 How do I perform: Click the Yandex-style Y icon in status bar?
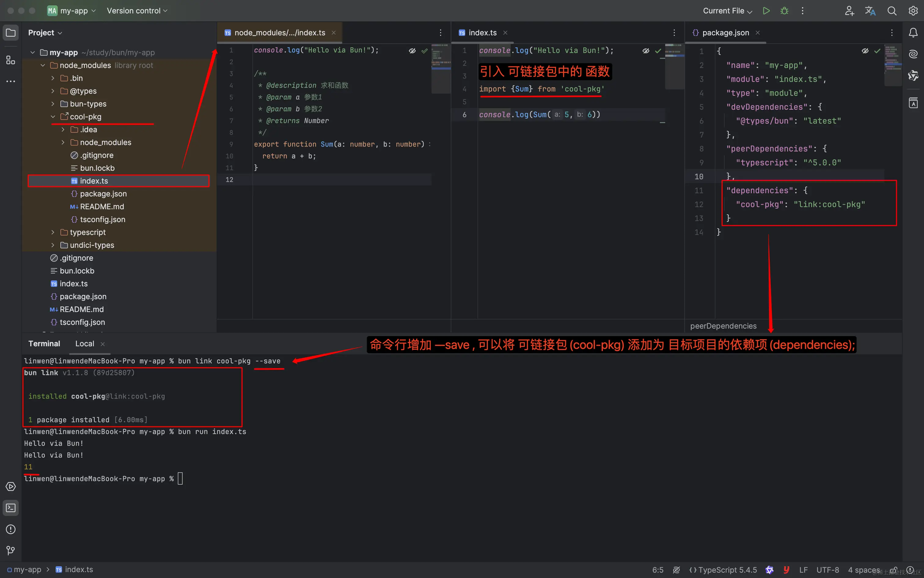786,569
